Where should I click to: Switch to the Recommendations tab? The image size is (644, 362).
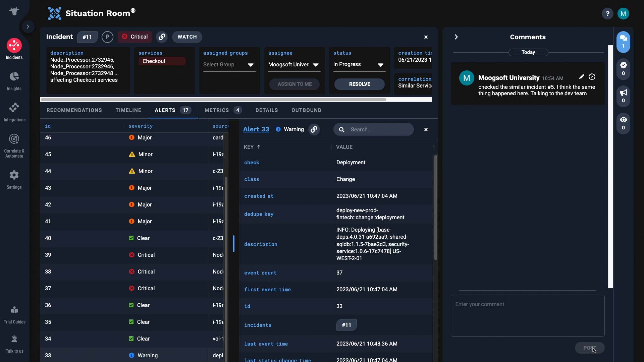74,110
